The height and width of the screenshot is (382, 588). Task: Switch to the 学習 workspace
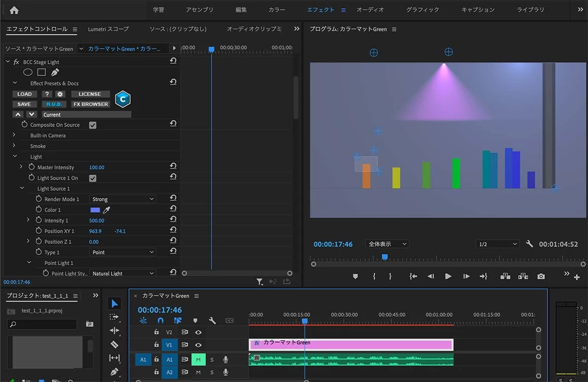click(158, 10)
